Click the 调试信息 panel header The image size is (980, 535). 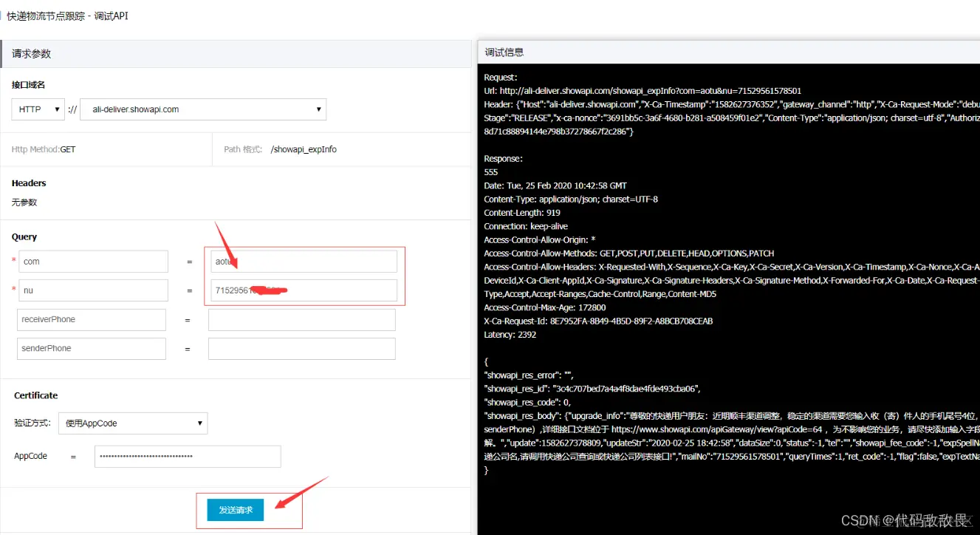[729, 52]
